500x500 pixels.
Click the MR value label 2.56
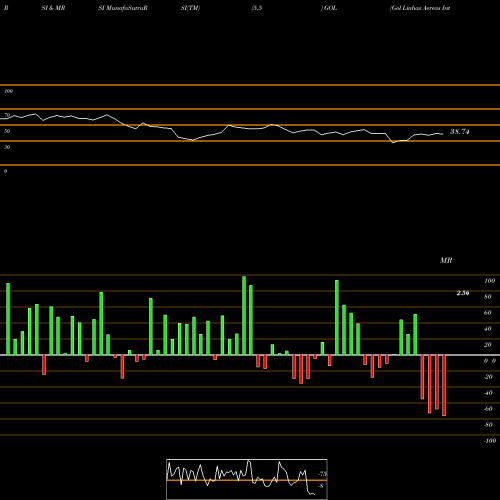(x=463, y=293)
